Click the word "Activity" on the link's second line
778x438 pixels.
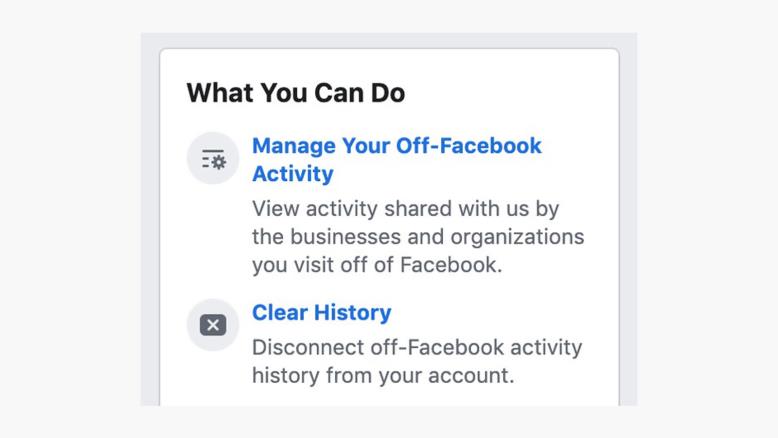292,174
